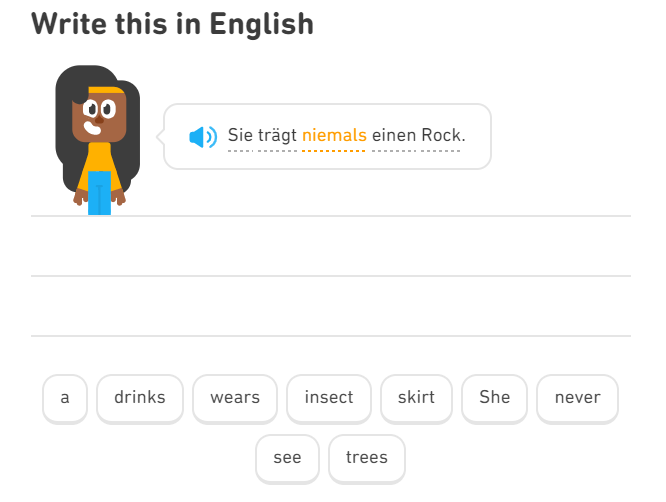Show hint for the word 'einen'
This screenshot has height=502, width=666.
coord(393,135)
